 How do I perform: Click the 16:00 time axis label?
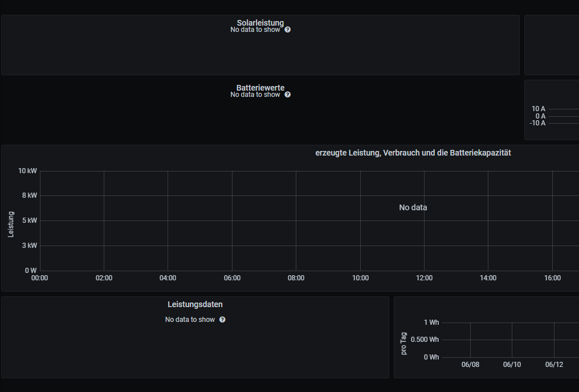552,278
